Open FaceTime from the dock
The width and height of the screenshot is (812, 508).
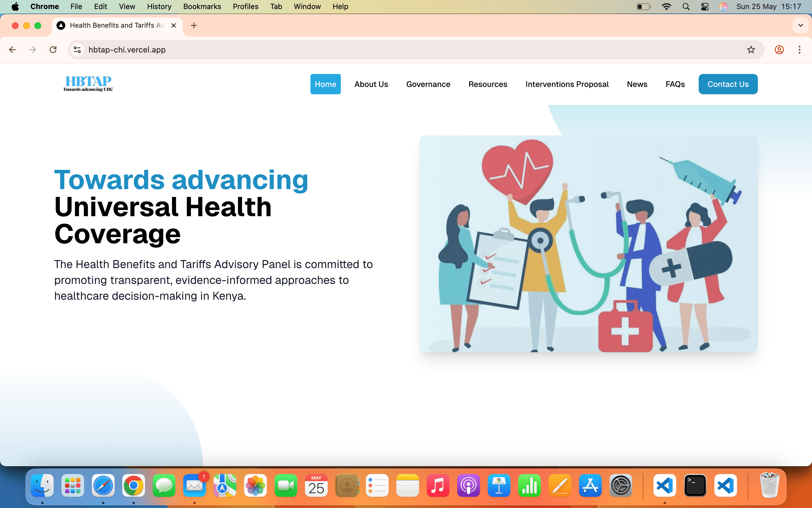[286, 485]
